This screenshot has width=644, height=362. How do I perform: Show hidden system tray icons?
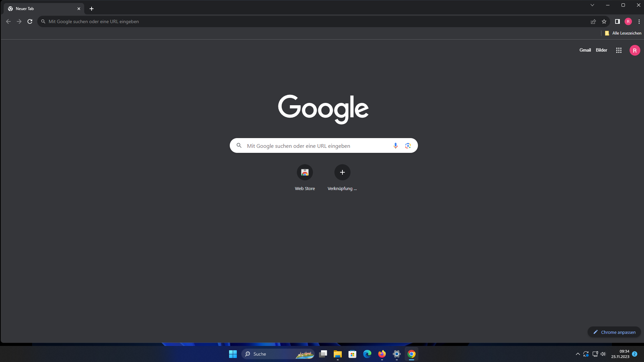point(578,354)
